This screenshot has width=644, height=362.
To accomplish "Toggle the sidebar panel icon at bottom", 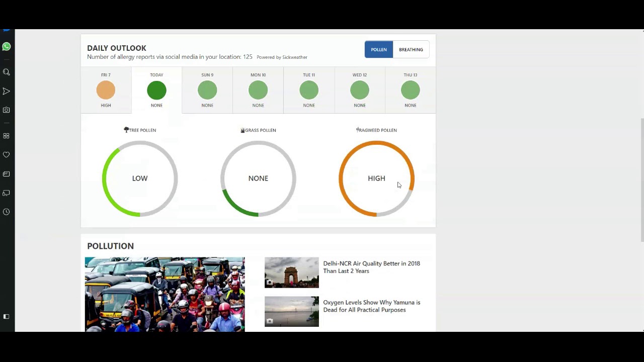I will [x=7, y=316].
